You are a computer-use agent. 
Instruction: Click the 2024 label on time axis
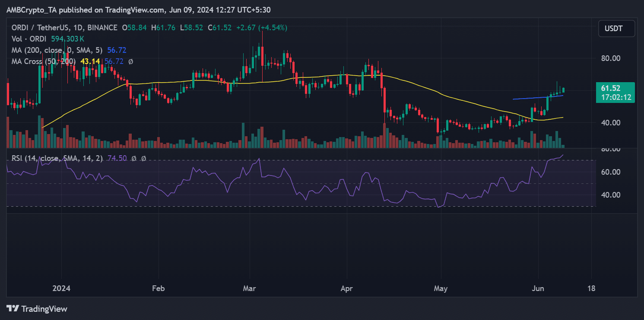(x=61, y=288)
